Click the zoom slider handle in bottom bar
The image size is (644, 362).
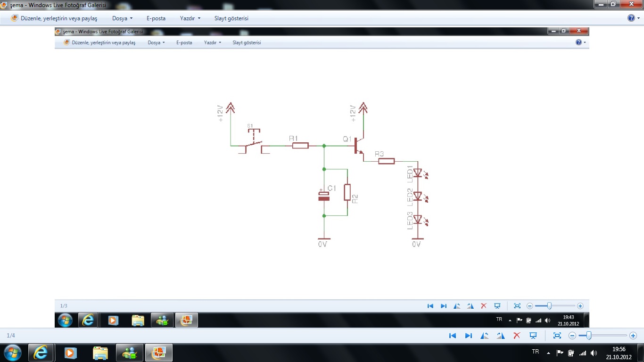(x=588, y=336)
